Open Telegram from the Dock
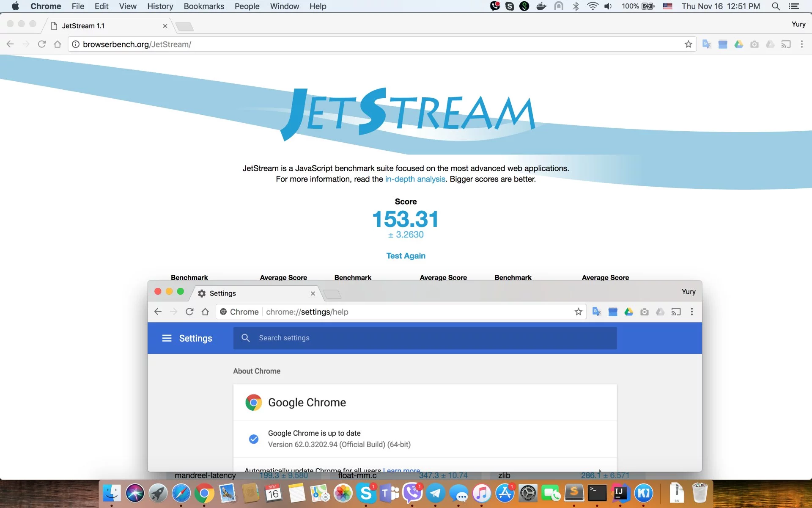812x508 pixels. click(435, 493)
